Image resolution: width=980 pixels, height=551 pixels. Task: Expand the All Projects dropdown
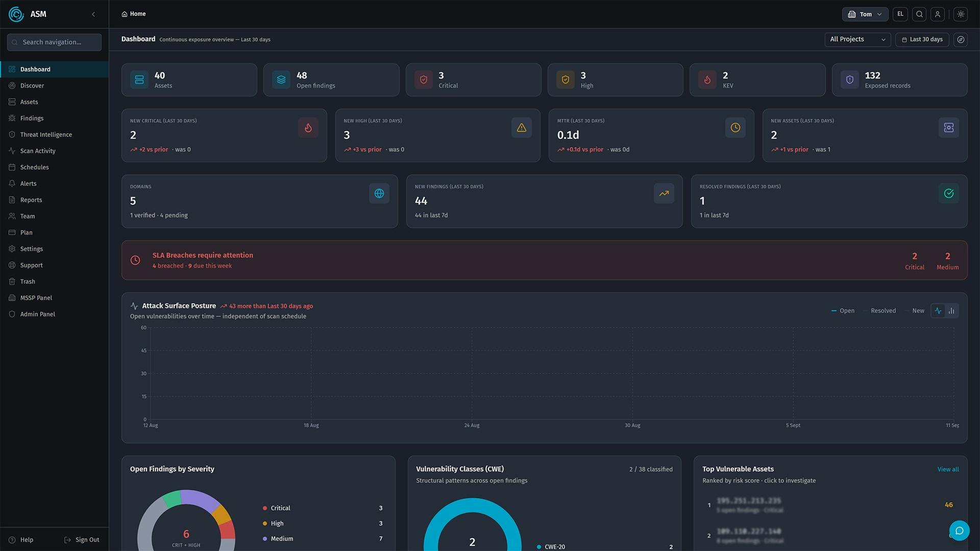857,39
